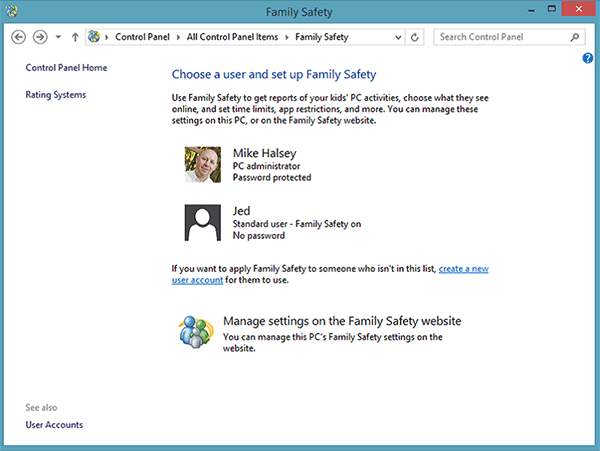Go up one folder level
Screen dimensions: 600x451
pos(75,37)
